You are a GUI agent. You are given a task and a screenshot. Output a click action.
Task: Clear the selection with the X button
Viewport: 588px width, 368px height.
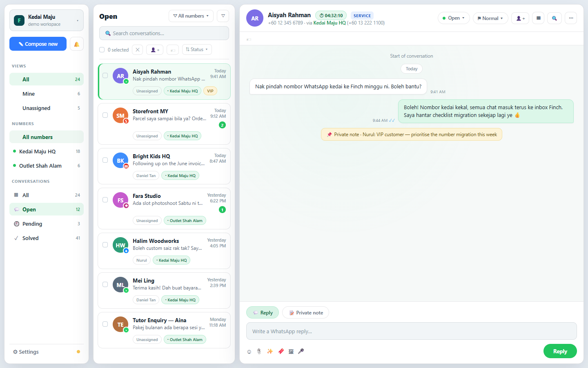tap(138, 49)
